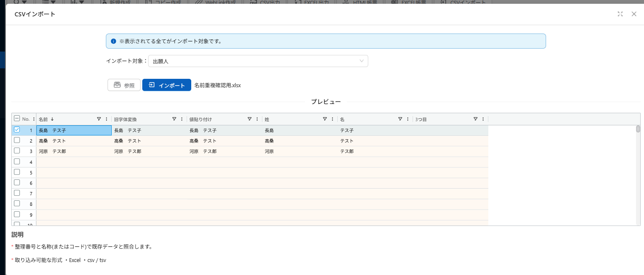Click the file name 名前重複確認用.xlsx

218,85
